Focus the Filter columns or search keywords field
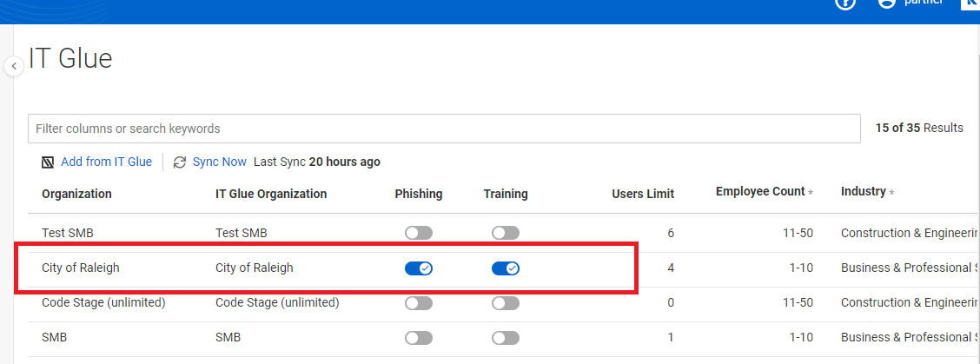Viewport: 980px width, 364px height. tap(444, 129)
